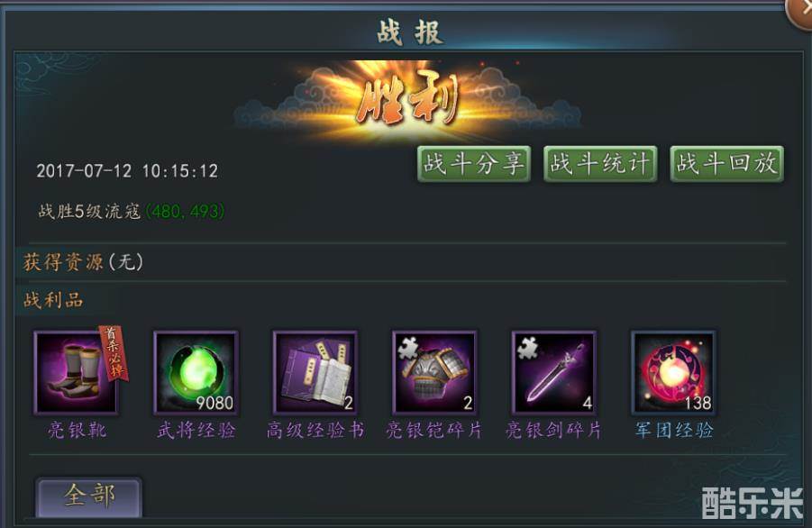Tap the 首杀必掉 red ribbon badge
The width and height of the screenshot is (812, 528).
pos(114,351)
